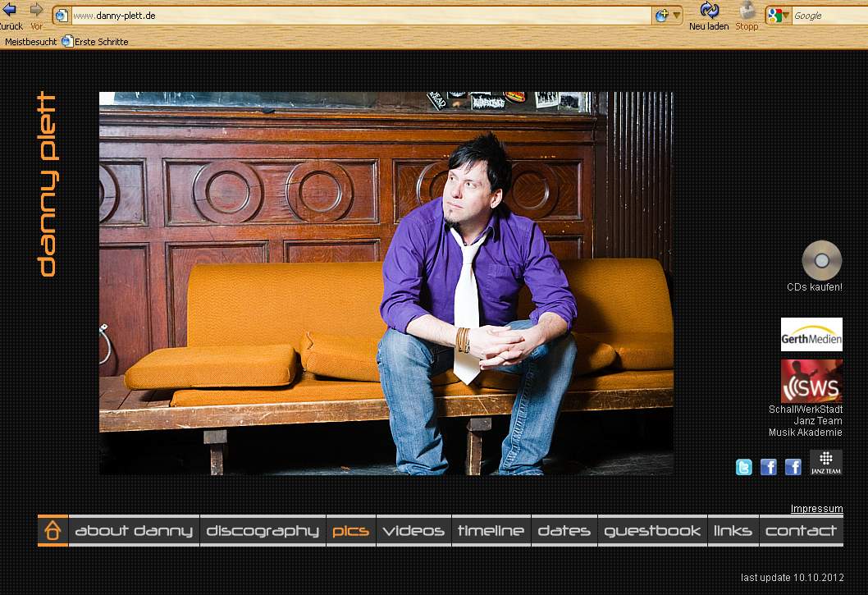Open the GerthMedien logo link
868x595 pixels.
click(811, 335)
